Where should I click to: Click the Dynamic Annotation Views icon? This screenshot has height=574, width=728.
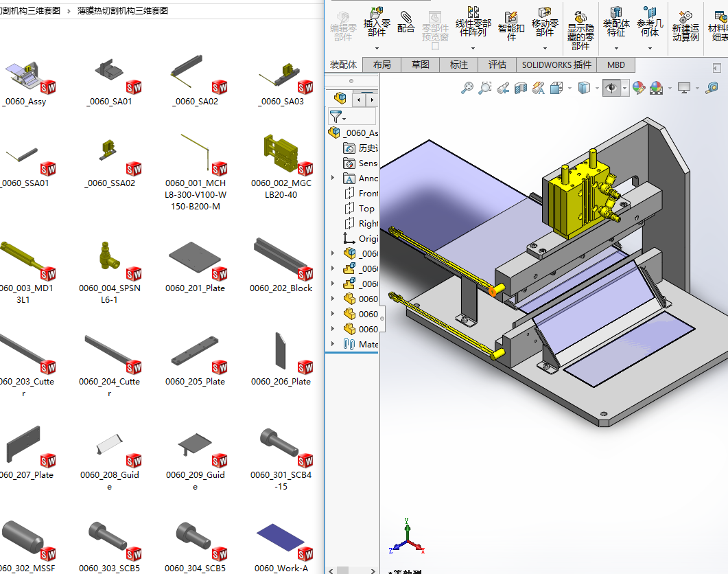538,87
